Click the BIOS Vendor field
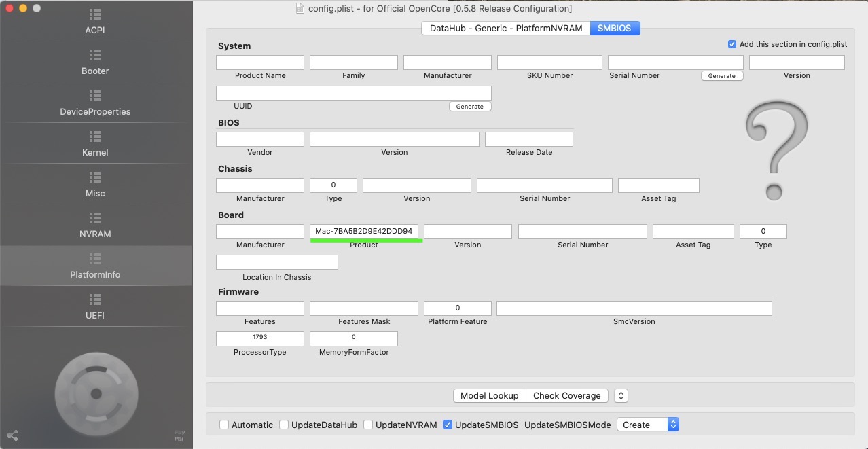The height and width of the screenshot is (449, 868). click(260, 139)
